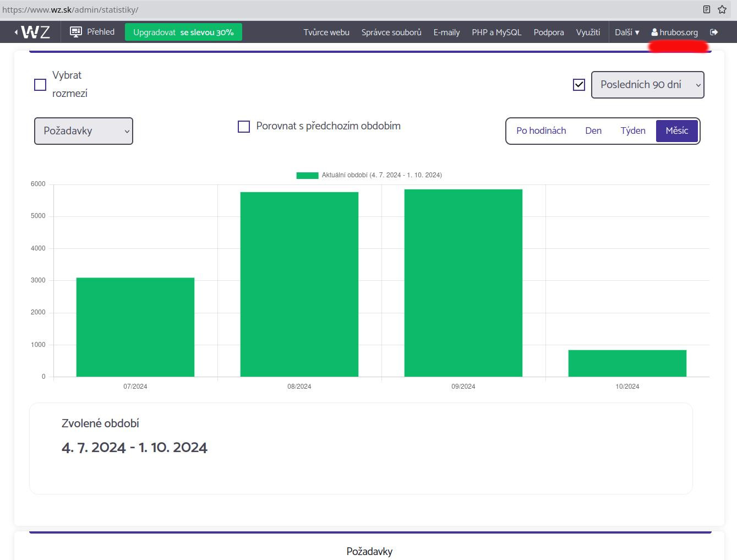The height and width of the screenshot is (560, 737).
Task: Click the user icon beside hrubos.org
Action: point(654,32)
